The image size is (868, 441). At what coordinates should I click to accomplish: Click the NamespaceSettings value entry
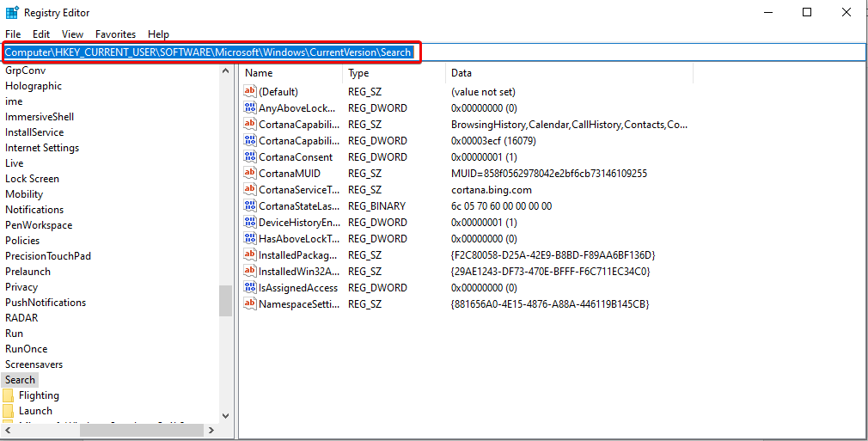[x=299, y=304]
